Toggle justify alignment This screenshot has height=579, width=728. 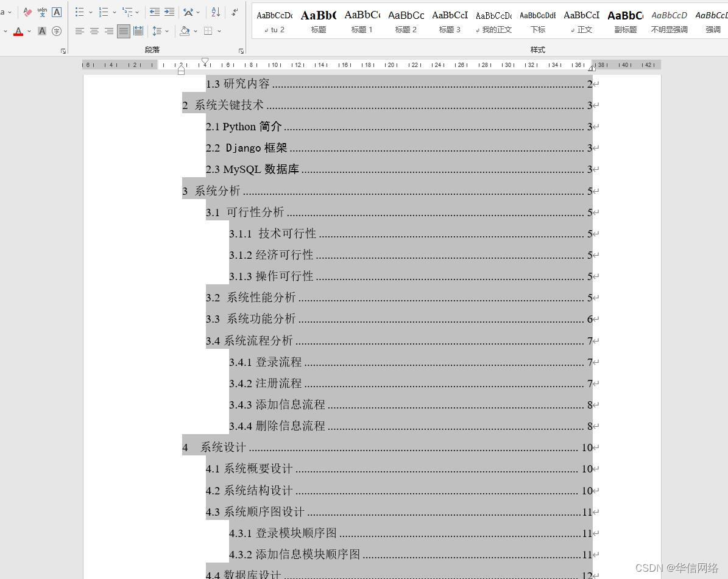click(122, 31)
